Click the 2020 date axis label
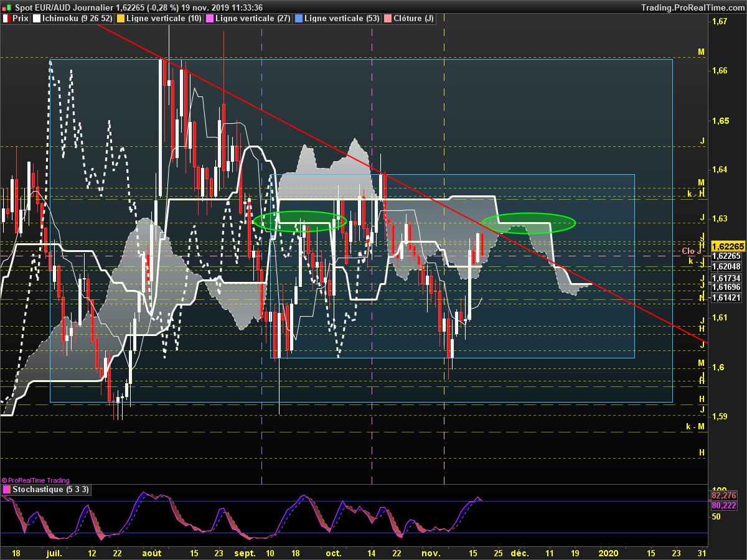Image resolution: width=747 pixels, height=560 pixels. click(608, 553)
